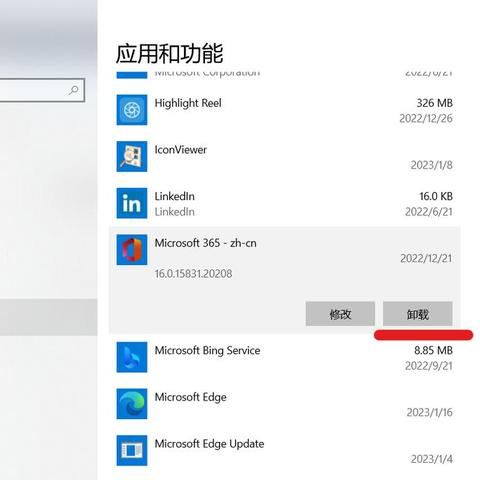
Task: Click the 2023/1/8 install date
Action: (x=432, y=165)
